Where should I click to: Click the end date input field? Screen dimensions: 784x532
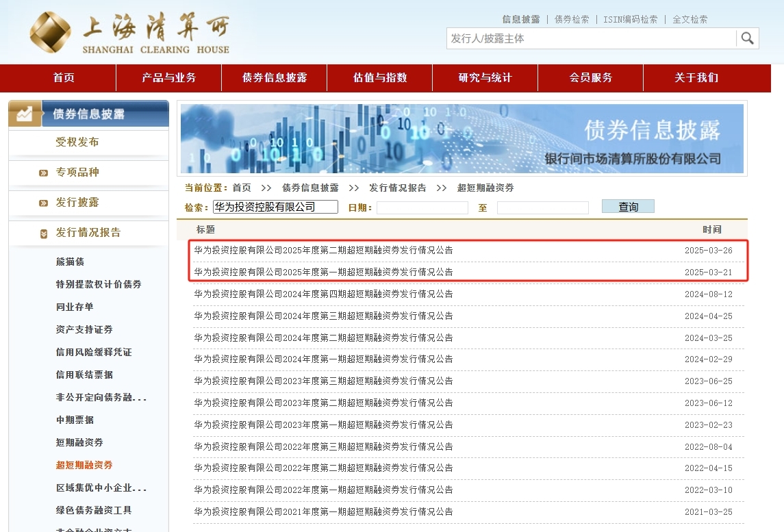pos(542,207)
